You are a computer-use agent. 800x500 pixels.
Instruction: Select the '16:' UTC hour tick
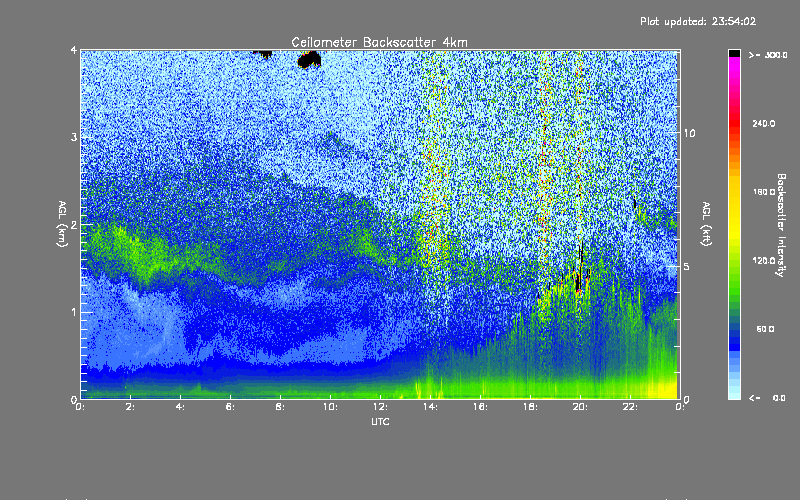click(480, 407)
